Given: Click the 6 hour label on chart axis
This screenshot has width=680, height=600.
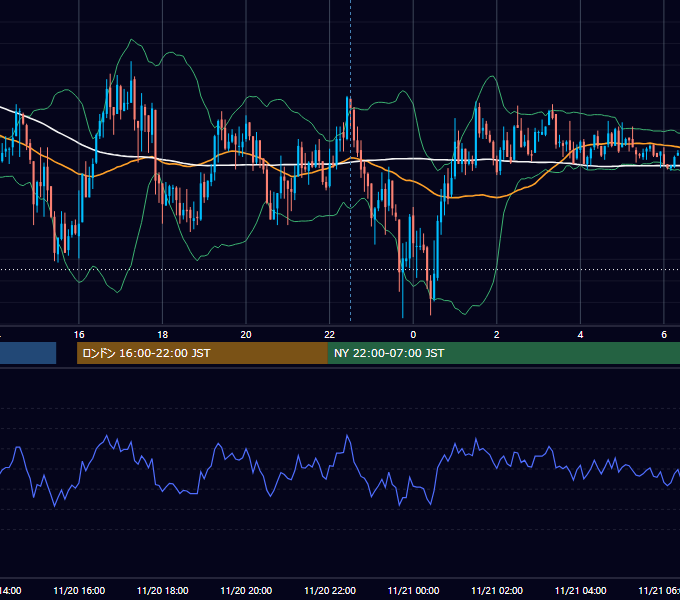Looking at the screenshot, I should 664,334.
